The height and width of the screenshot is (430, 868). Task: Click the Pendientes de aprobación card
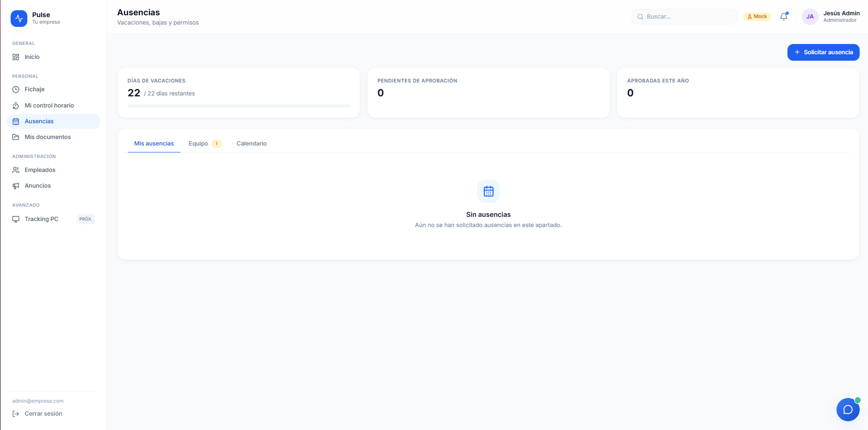tap(488, 93)
